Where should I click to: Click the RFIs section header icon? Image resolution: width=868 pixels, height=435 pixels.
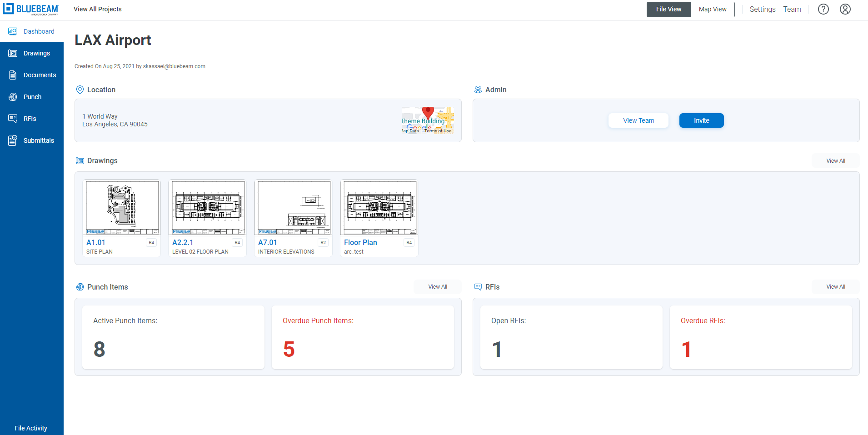tap(478, 287)
